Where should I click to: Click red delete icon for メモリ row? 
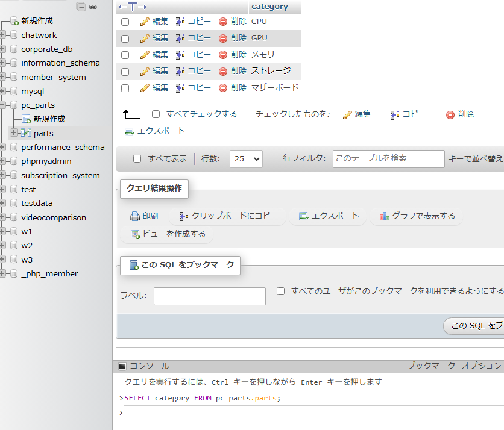pyautogui.click(x=223, y=55)
